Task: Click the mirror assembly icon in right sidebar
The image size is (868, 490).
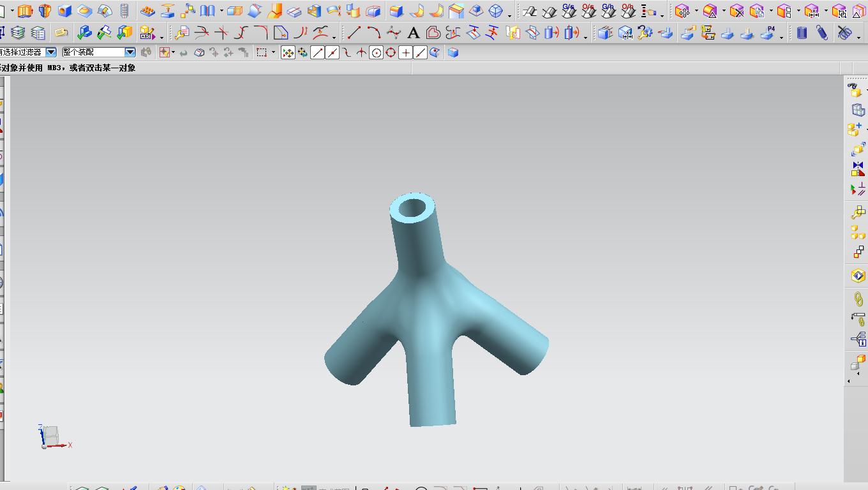Action: tap(858, 169)
